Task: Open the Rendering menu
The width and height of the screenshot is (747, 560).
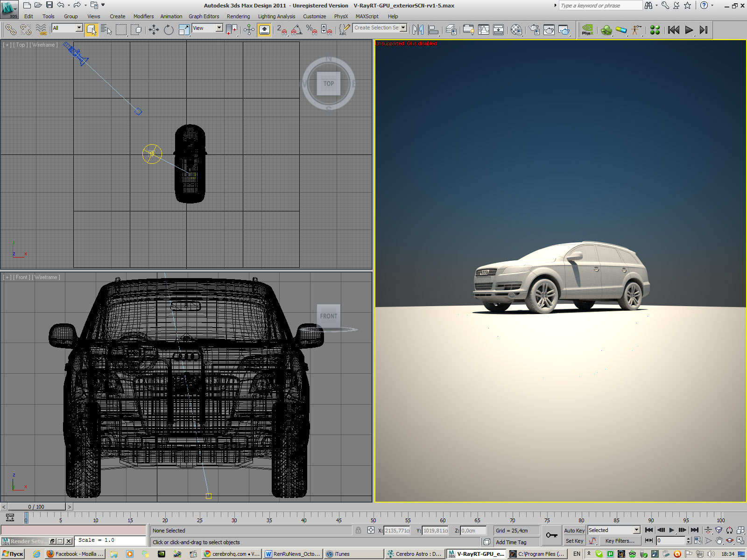Action: pyautogui.click(x=238, y=16)
